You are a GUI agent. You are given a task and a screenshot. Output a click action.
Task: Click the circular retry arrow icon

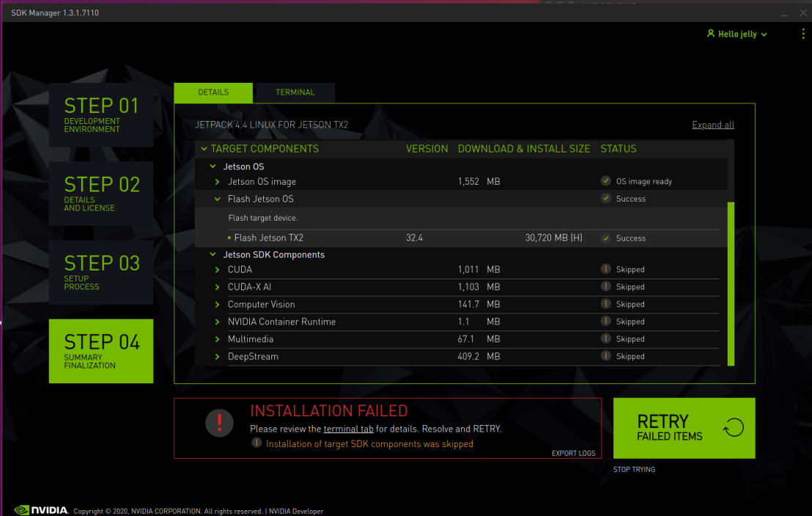734,427
